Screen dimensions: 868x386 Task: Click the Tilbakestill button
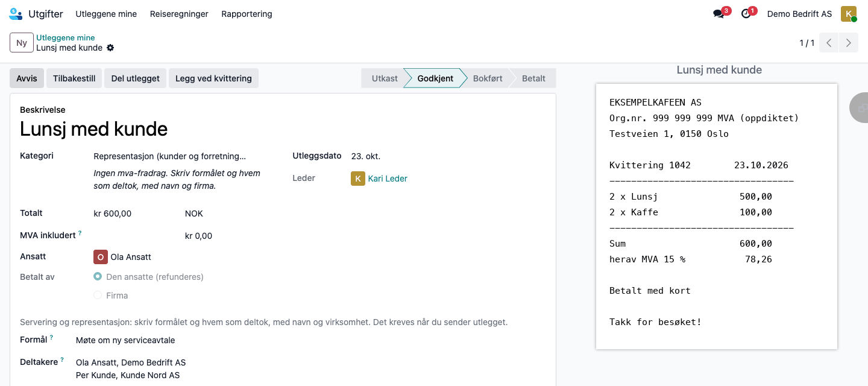(74, 78)
